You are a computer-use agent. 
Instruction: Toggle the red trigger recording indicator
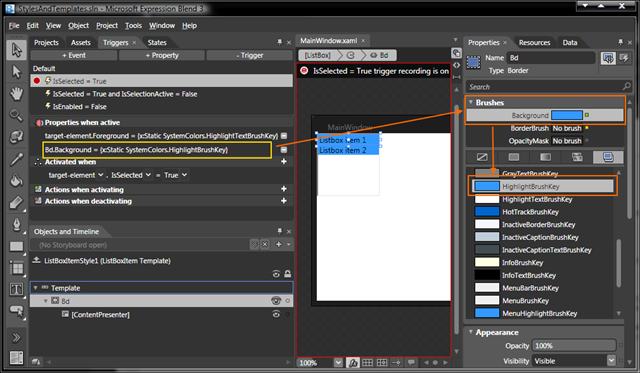(37, 81)
